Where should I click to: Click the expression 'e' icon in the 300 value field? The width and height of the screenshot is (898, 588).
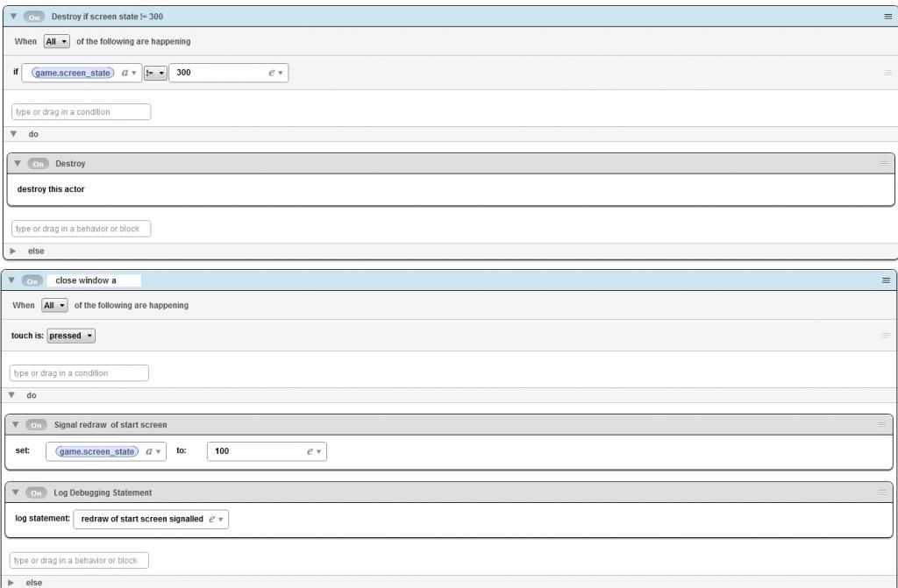[275, 73]
